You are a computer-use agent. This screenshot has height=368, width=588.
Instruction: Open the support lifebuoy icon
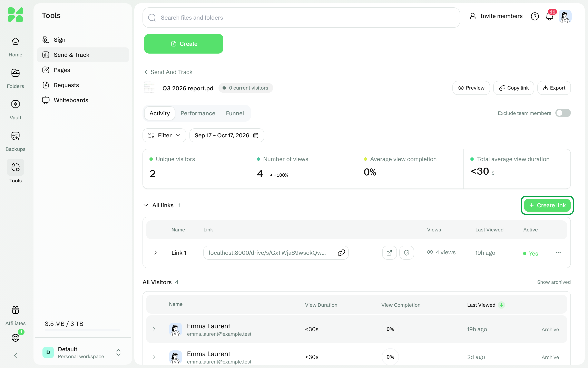[15, 338]
